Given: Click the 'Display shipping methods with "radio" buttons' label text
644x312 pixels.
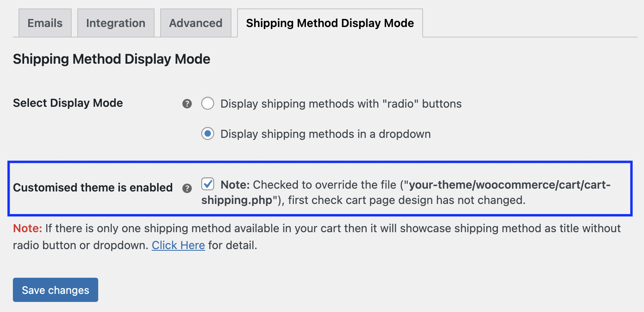Looking at the screenshot, I should pyautogui.click(x=341, y=104).
